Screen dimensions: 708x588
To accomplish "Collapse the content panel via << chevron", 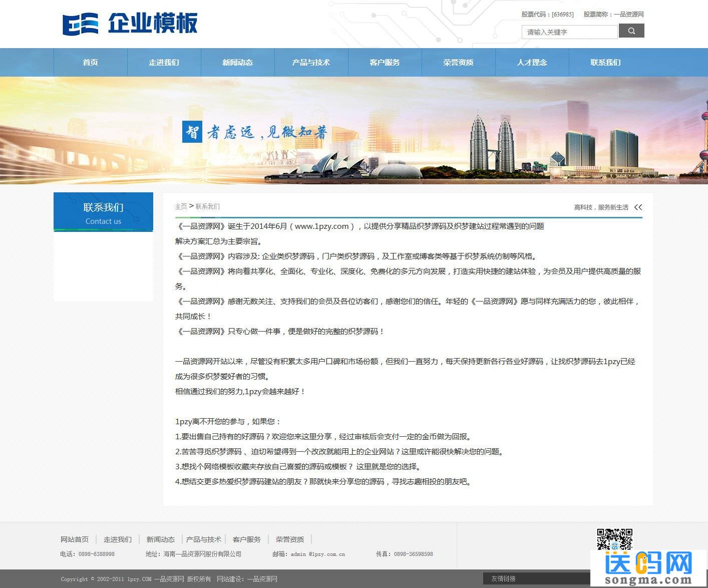I will coord(637,206).
